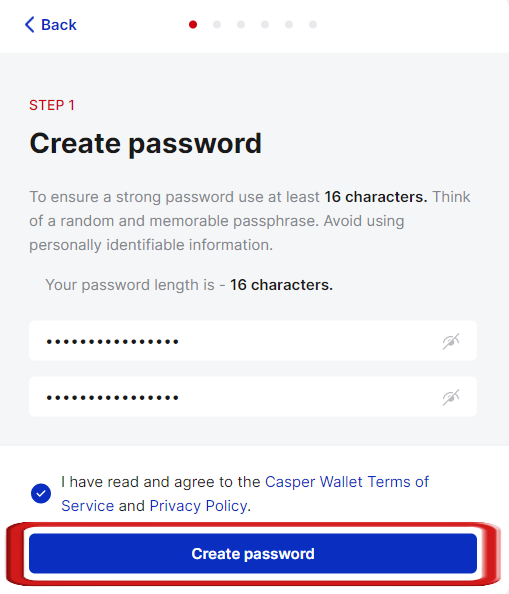Image resolution: width=509 pixels, height=594 pixels.
Task: Click the back chevron arrow icon
Action: [30, 25]
